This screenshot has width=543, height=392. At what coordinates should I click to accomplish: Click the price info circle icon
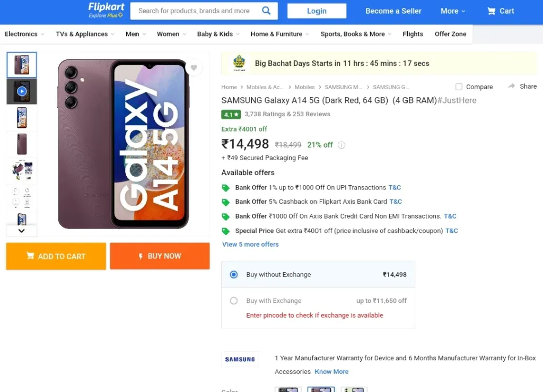coord(341,145)
